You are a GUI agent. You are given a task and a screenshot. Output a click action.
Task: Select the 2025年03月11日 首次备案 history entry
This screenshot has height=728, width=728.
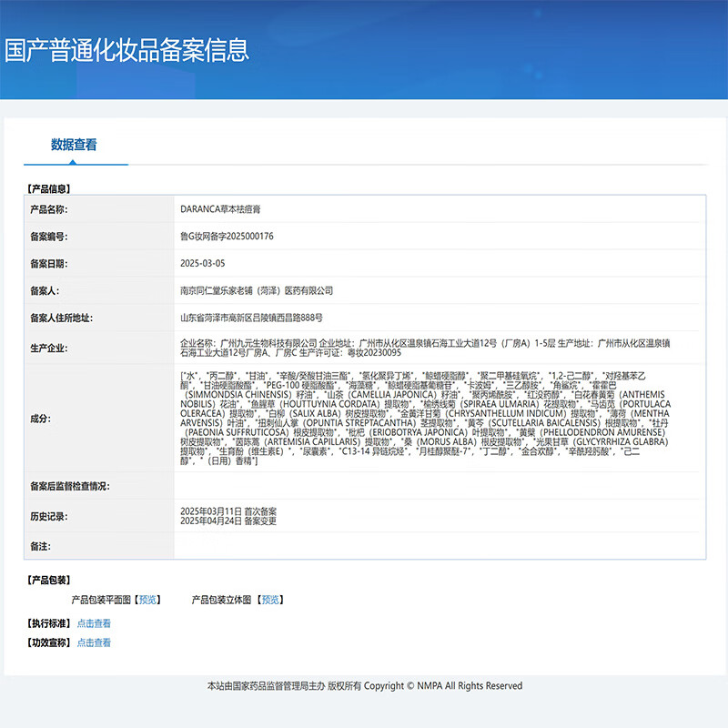pos(228,511)
